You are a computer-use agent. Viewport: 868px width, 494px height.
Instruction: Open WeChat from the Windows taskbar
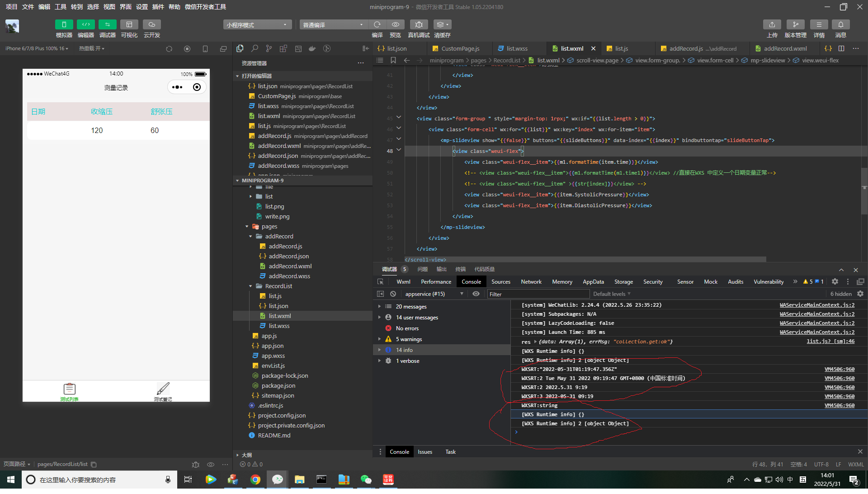point(366,480)
